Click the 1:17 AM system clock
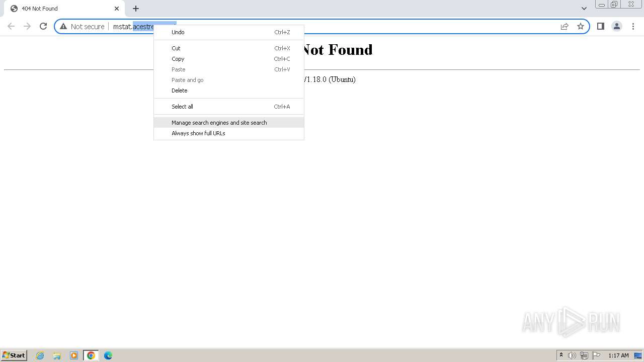 (618, 355)
